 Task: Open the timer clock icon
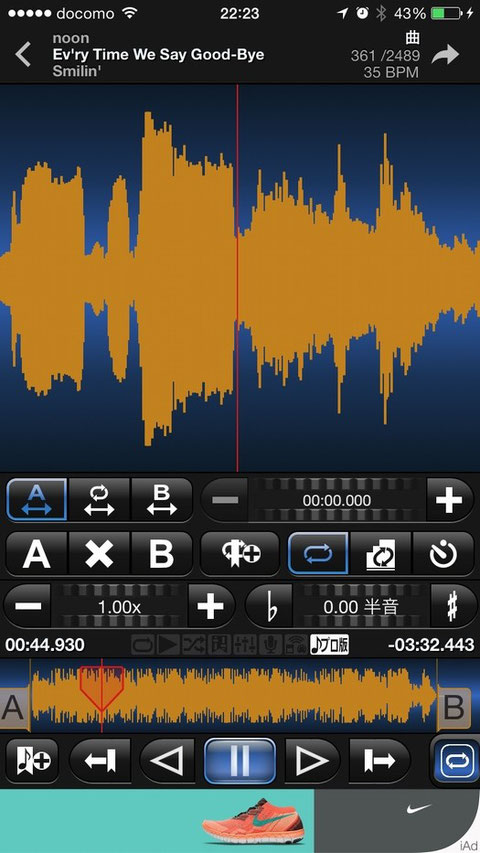click(x=443, y=553)
